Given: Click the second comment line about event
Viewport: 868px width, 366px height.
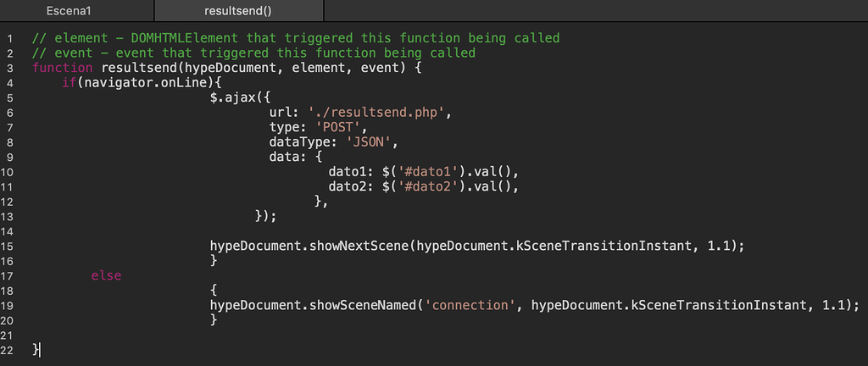Looking at the screenshot, I should tap(253, 53).
